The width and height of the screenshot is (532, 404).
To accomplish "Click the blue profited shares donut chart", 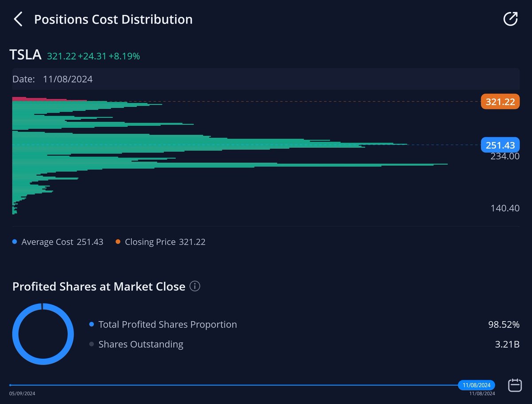I will tap(43, 334).
